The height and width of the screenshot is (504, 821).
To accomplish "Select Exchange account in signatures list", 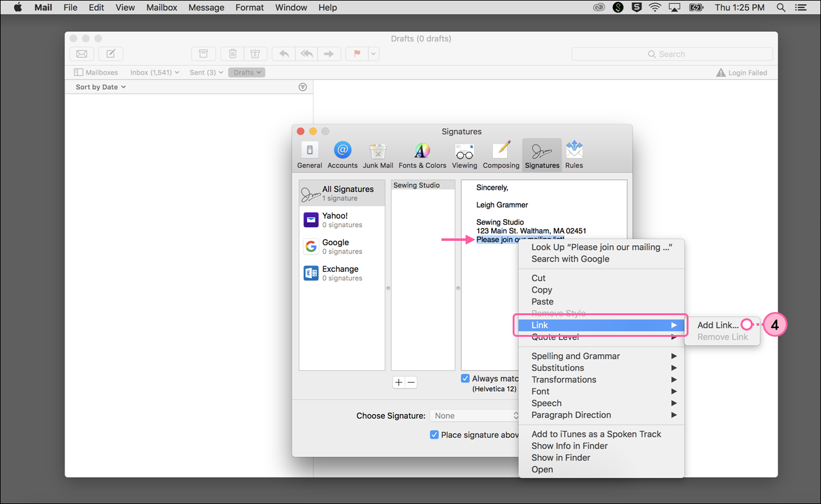I will (342, 273).
